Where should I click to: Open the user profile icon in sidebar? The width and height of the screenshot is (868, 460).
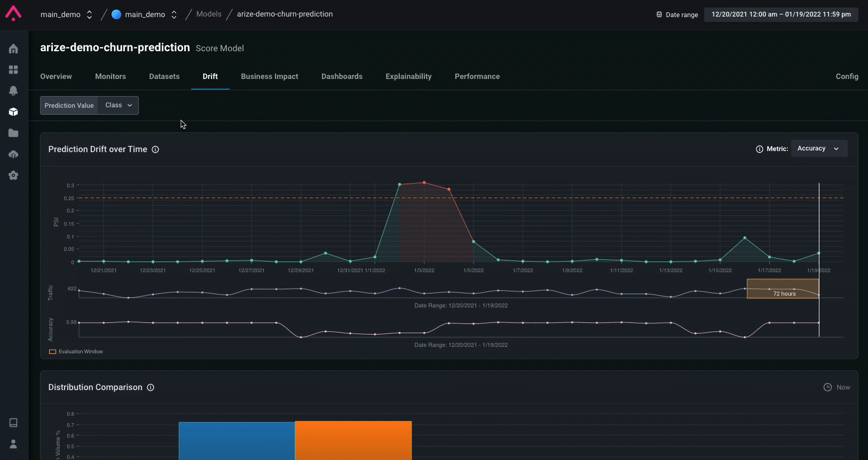click(x=13, y=444)
